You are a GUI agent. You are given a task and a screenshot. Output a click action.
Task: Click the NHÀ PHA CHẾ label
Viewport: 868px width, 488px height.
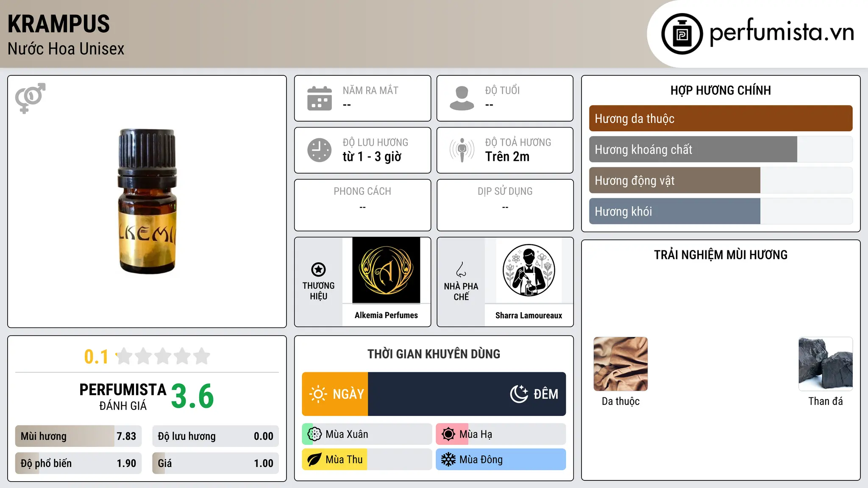(x=461, y=291)
